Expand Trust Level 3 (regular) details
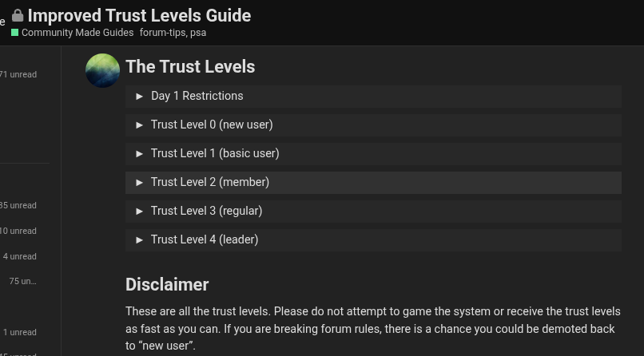This screenshot has height=356, width=644. [206, 211]
